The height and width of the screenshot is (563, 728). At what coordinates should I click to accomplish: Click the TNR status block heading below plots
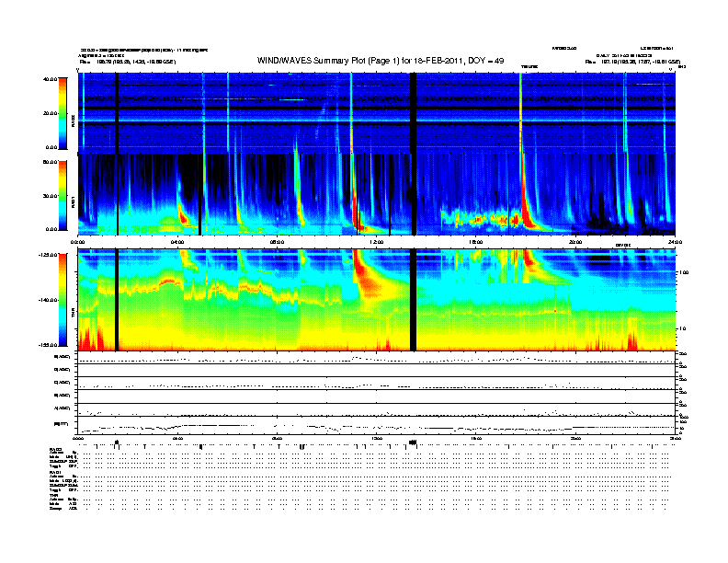53,495
